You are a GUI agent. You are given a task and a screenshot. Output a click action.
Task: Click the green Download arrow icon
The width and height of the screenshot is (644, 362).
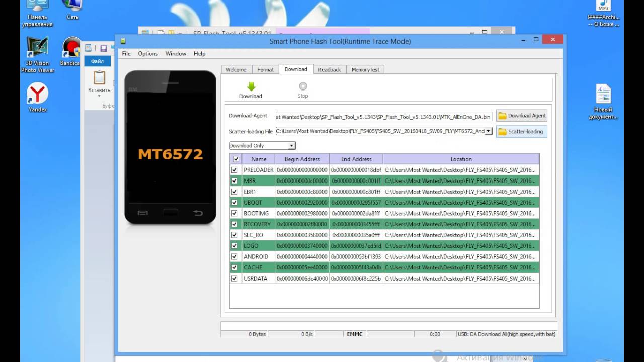(x=251, y=86)
